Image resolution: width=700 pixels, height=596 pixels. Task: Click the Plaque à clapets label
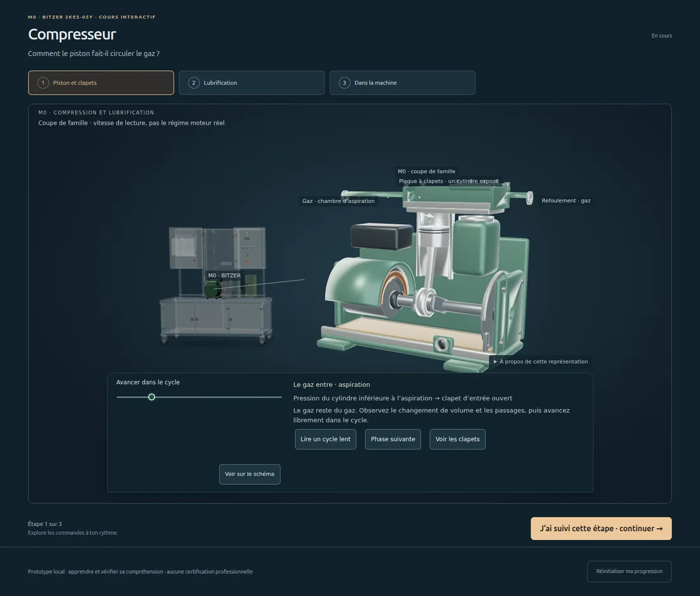click(x=449, y=181)
